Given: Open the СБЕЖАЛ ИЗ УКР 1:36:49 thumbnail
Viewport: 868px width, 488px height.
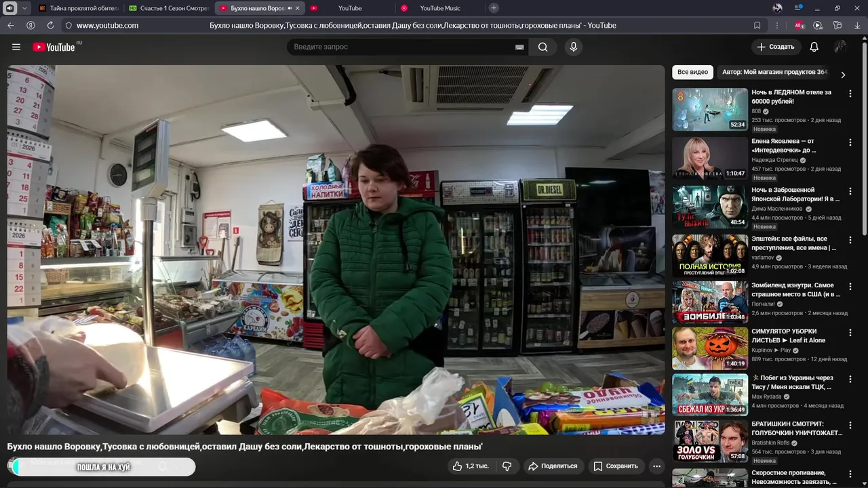Looking at the screenshot, I should pyautogui.click(x=710, y=394).
